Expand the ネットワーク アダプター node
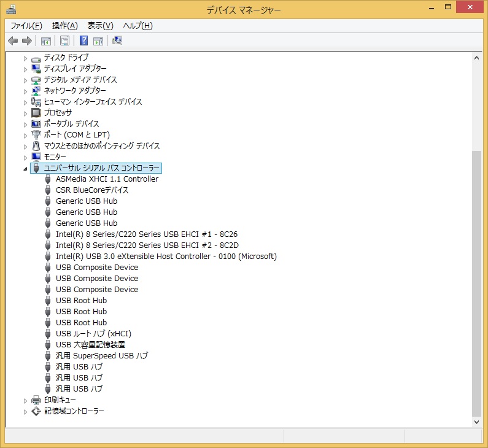The width and height of the screenshot is (488, 448). coord(25,91)
